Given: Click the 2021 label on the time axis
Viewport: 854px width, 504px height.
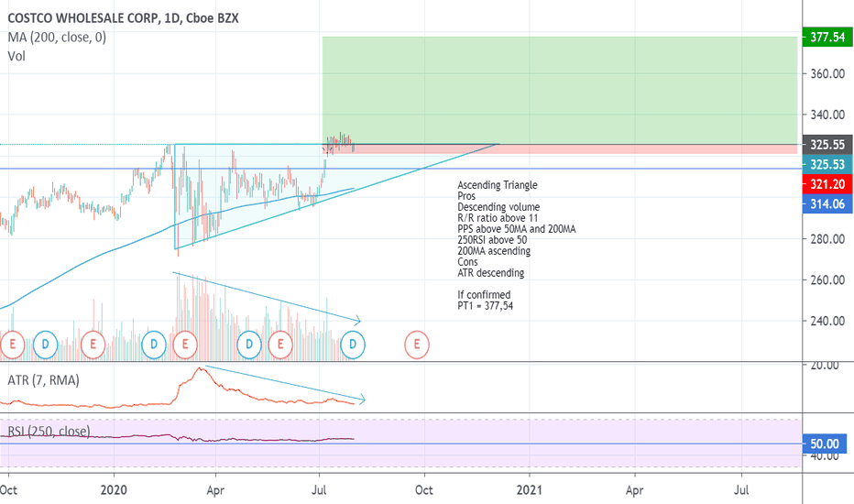Looking at the screenshot, I should 530,490.
